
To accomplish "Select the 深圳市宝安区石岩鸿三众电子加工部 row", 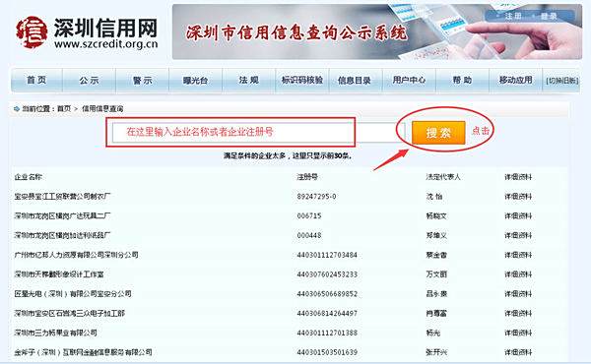I will [69, 314].
